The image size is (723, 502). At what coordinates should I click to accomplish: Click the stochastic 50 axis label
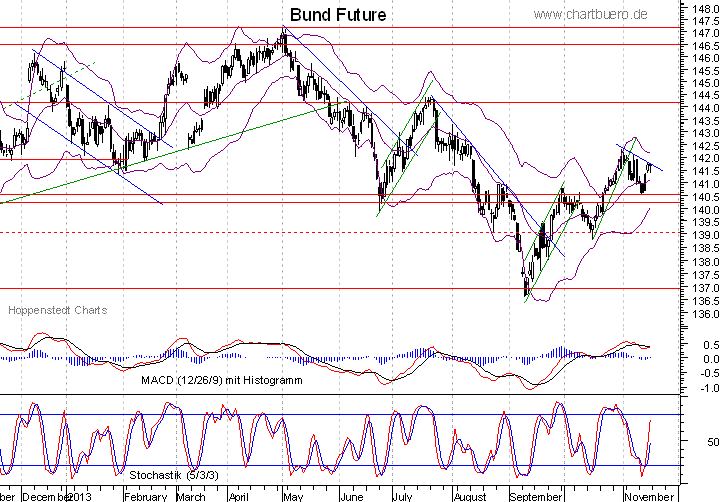713,442
